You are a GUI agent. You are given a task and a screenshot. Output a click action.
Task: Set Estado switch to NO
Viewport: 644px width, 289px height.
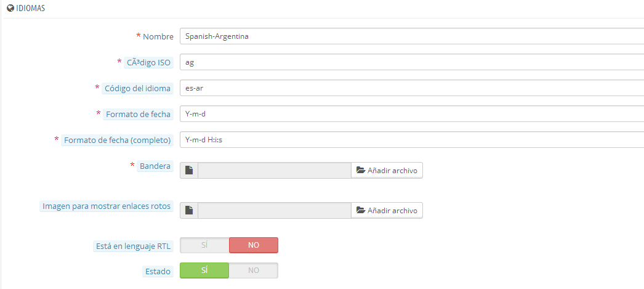tap(254, 271)
